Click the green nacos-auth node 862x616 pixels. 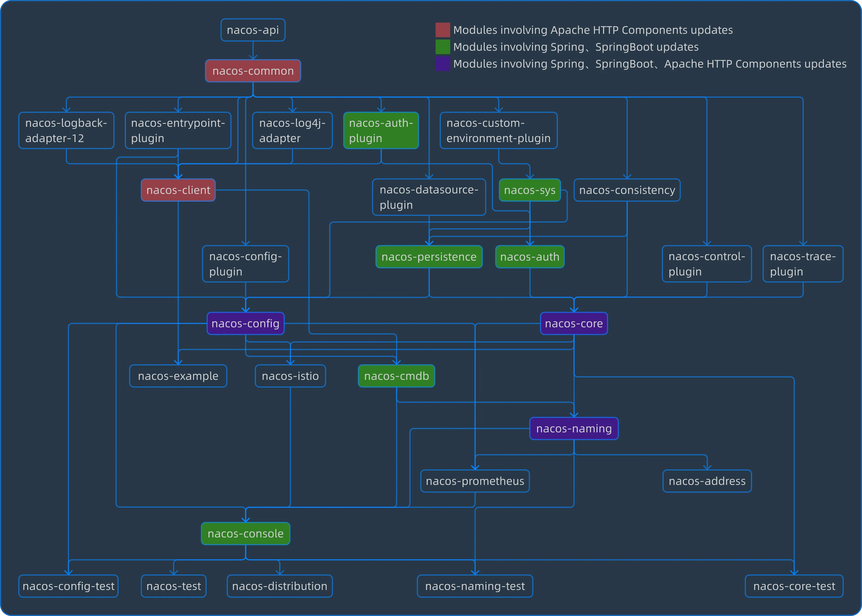(530, 257)
